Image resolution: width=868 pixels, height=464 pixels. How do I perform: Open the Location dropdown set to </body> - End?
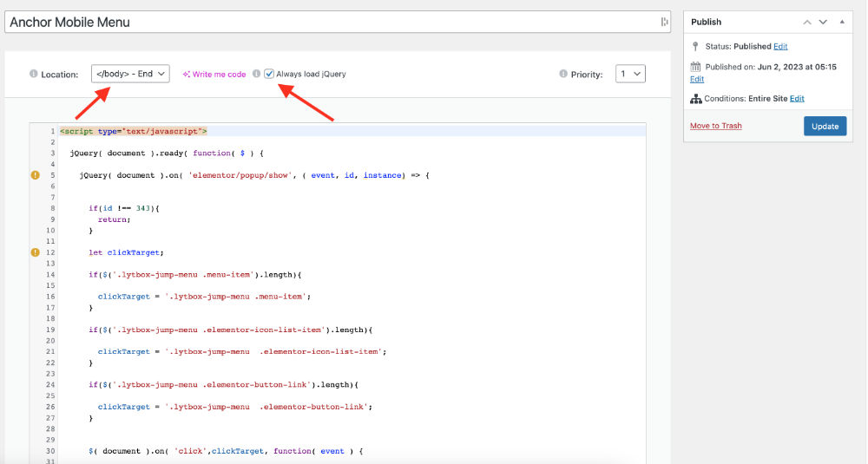click(130, 74)
